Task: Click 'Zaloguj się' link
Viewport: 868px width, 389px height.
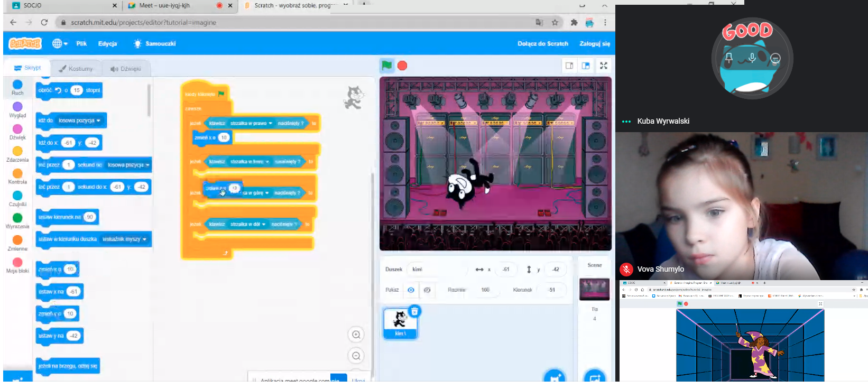Action: pos(595,43)
